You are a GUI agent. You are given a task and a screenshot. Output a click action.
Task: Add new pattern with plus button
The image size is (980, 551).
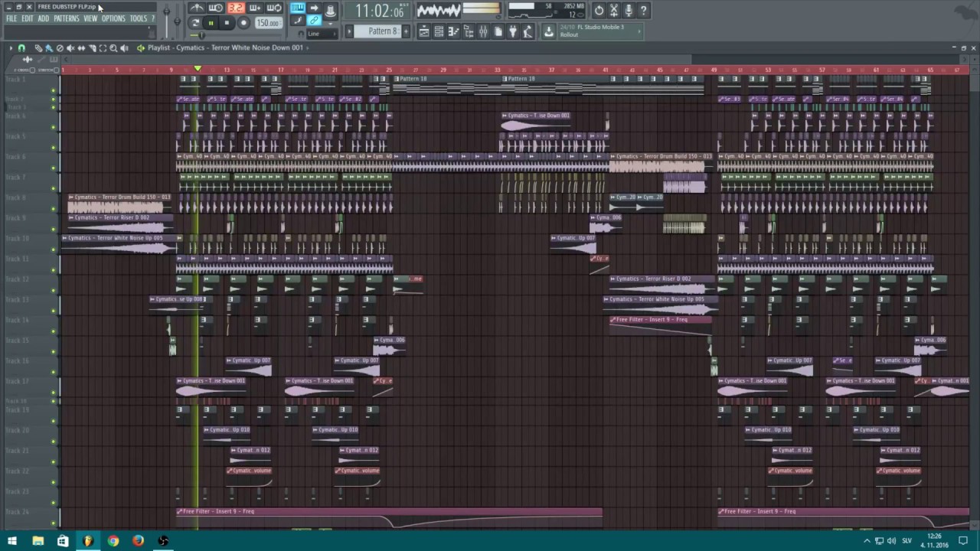406,31
